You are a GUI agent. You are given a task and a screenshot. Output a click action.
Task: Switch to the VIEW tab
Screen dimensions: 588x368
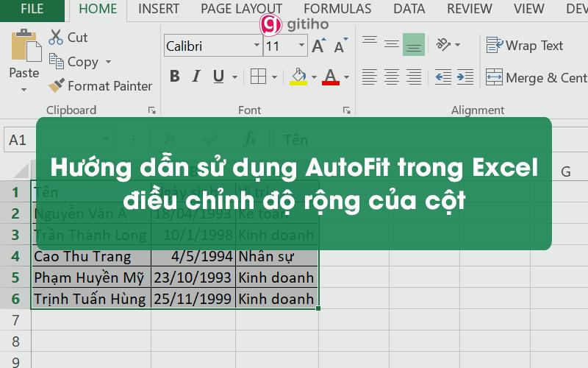coord(528,9)
